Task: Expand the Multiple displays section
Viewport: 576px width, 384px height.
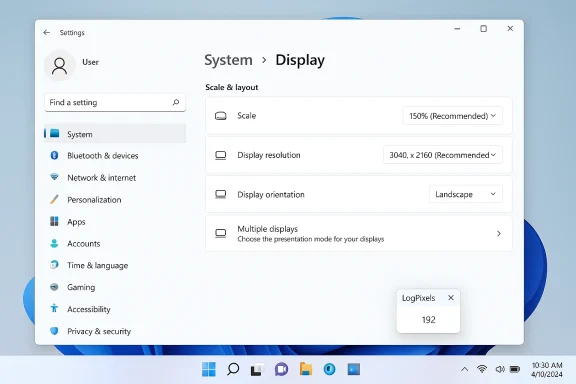Action: click(x=359, y=233)
